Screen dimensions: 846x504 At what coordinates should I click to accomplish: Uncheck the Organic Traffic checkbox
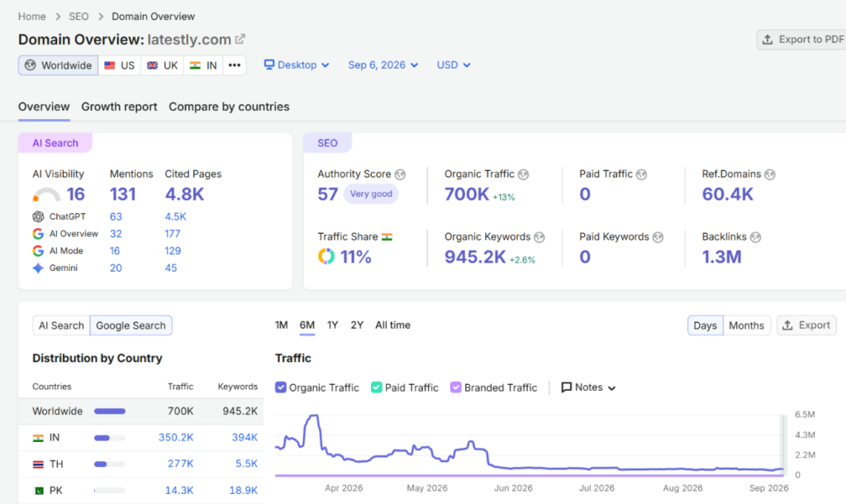coord(281,388)
